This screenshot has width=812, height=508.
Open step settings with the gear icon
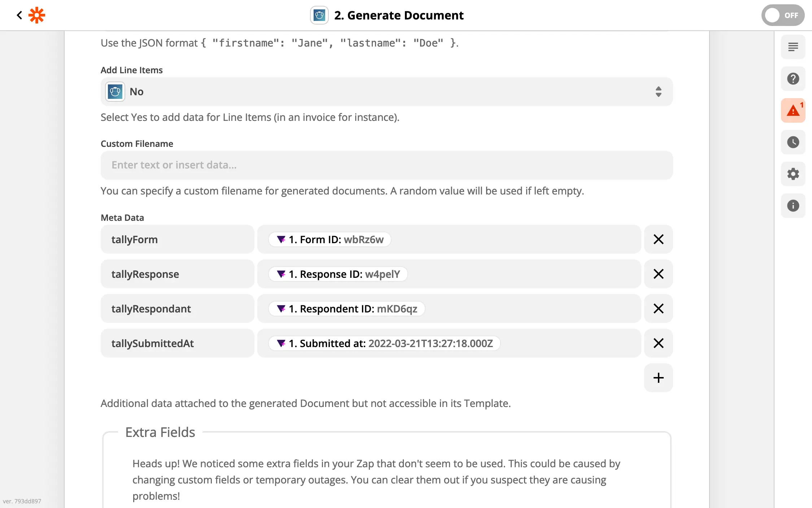click(793, 174)
